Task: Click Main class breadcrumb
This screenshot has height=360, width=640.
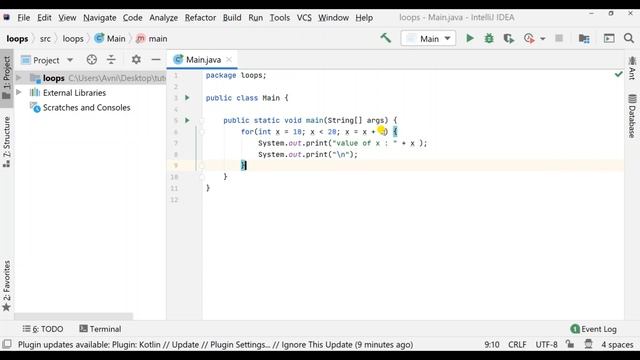Action: [110, 39]
